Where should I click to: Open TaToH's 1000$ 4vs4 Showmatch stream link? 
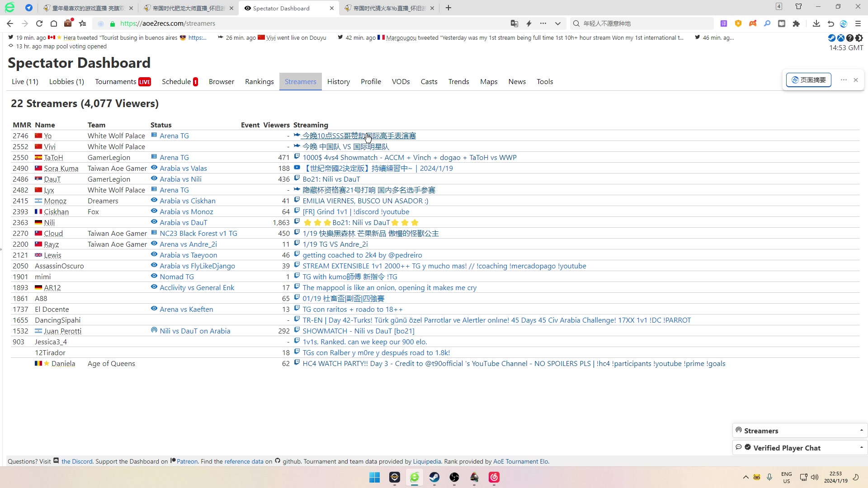pyautogui.click(x=410, y=157)
